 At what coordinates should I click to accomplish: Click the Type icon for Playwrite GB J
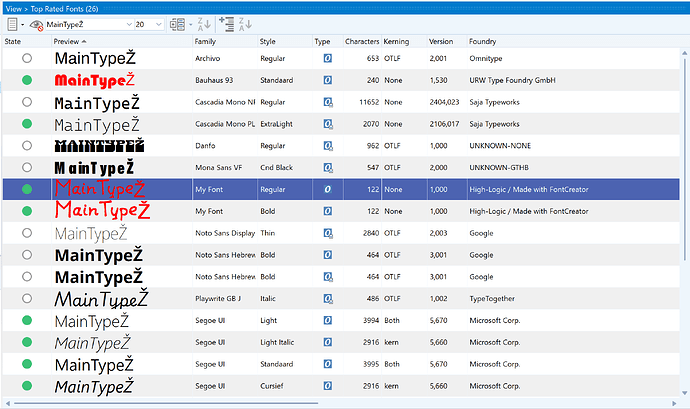pyautogui.click(x=328, y=299)
